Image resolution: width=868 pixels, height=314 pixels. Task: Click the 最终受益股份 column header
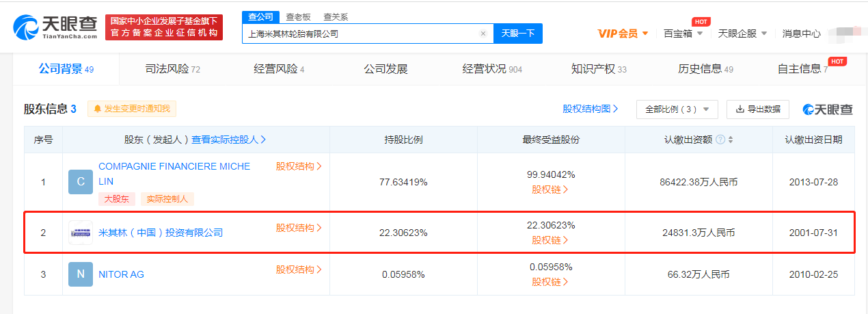pyautogui.click(x=551, y=140)
